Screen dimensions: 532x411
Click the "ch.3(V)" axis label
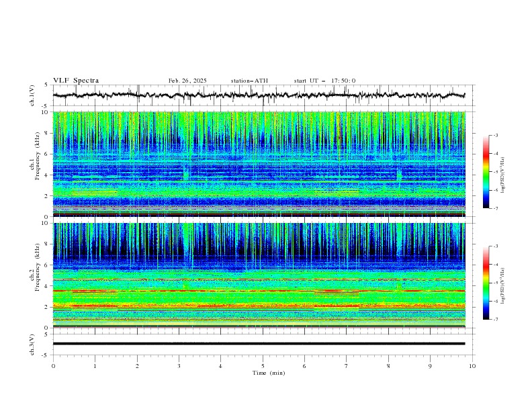(32, 345)
